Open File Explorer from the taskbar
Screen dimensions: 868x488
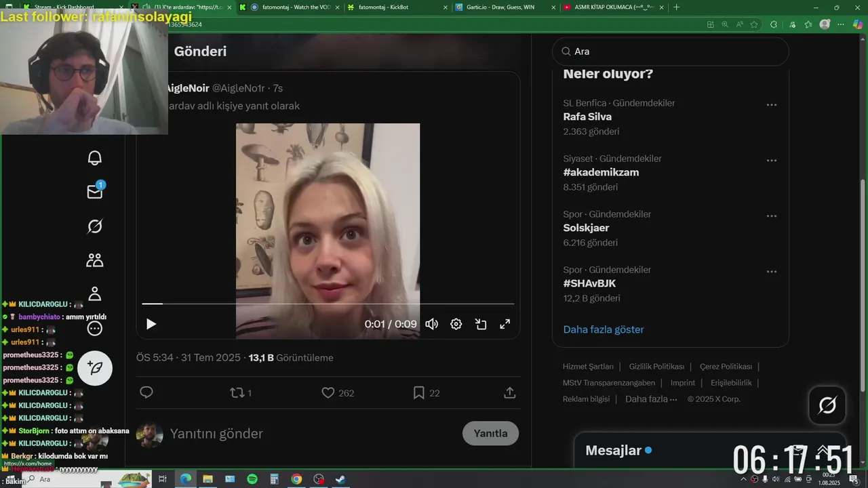(x=208, y=479)
